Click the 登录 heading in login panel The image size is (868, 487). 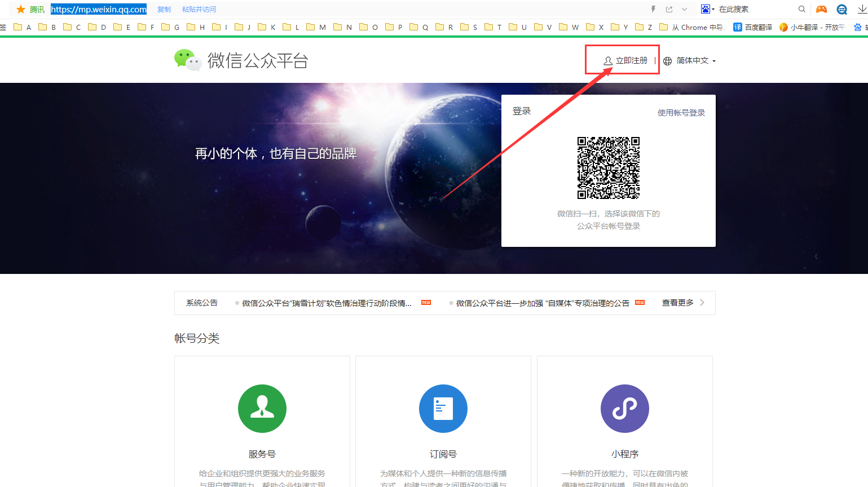point(522,111)
